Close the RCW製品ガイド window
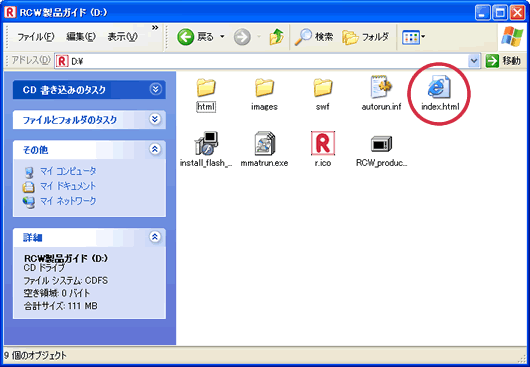The height and width of the screenshot is (367, 530). 517,13
